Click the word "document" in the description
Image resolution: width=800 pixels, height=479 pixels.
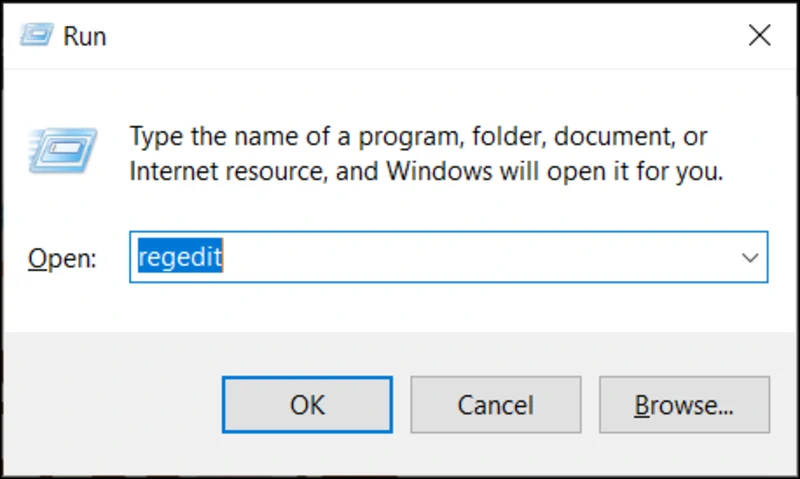[603, 135]
